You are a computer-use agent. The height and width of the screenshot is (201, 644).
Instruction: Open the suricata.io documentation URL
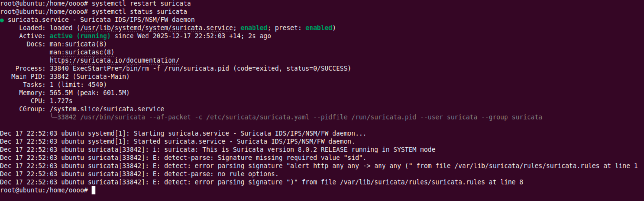(x=114, y=60)
